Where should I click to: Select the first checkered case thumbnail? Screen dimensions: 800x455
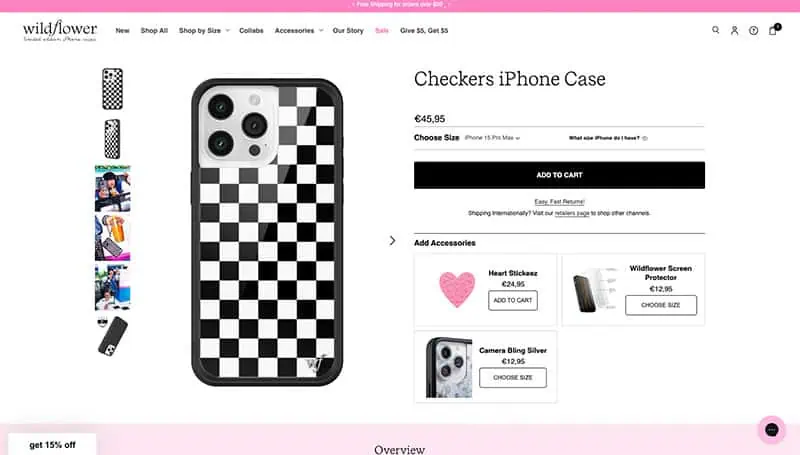point(112,89)
